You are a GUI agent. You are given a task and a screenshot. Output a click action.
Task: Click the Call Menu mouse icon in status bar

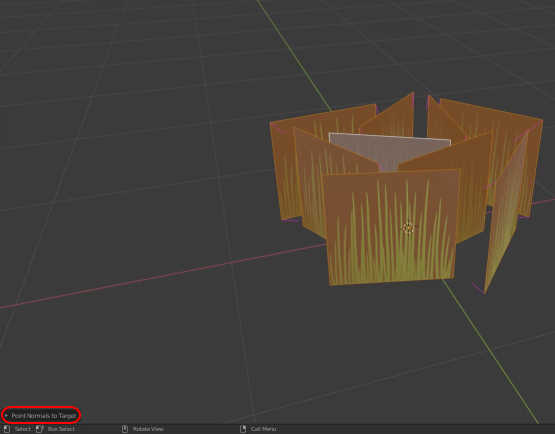243,429
